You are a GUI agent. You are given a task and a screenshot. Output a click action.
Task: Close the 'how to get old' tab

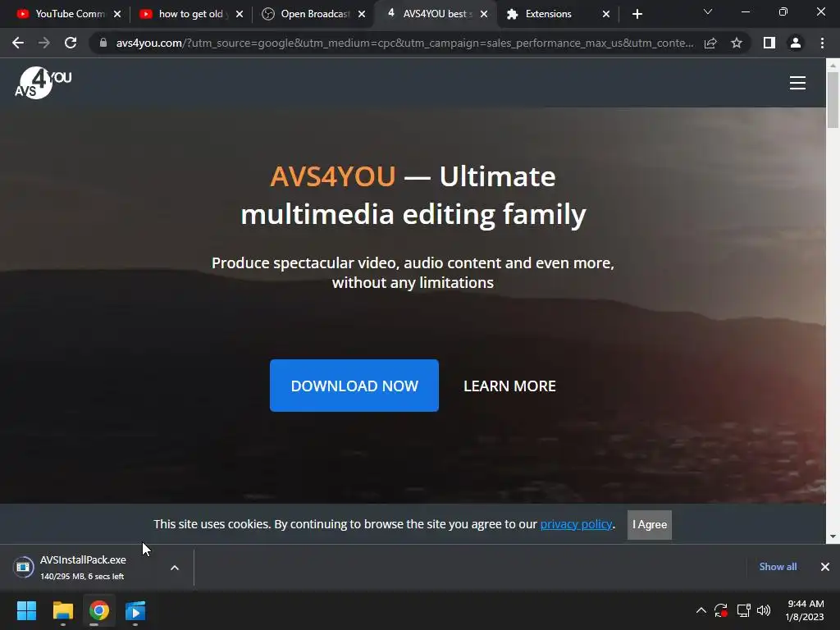pyautogui.click(x=240, y=14)
